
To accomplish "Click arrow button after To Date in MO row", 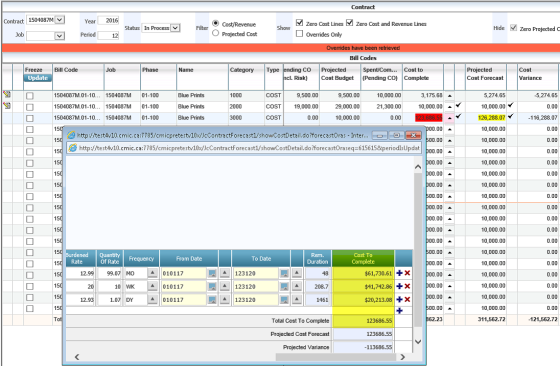I will [297, 273].
